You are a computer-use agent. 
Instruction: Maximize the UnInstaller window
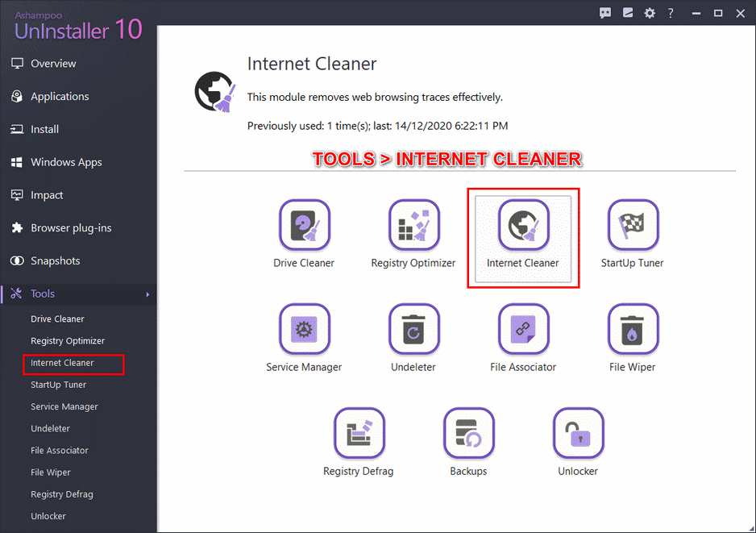click(718, 14)
